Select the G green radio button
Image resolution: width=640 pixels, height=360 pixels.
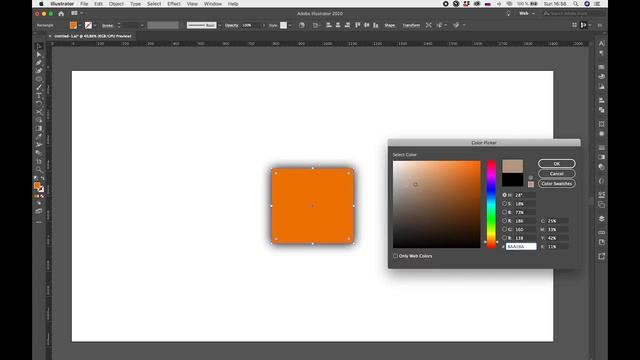click(x=504, y=229)
